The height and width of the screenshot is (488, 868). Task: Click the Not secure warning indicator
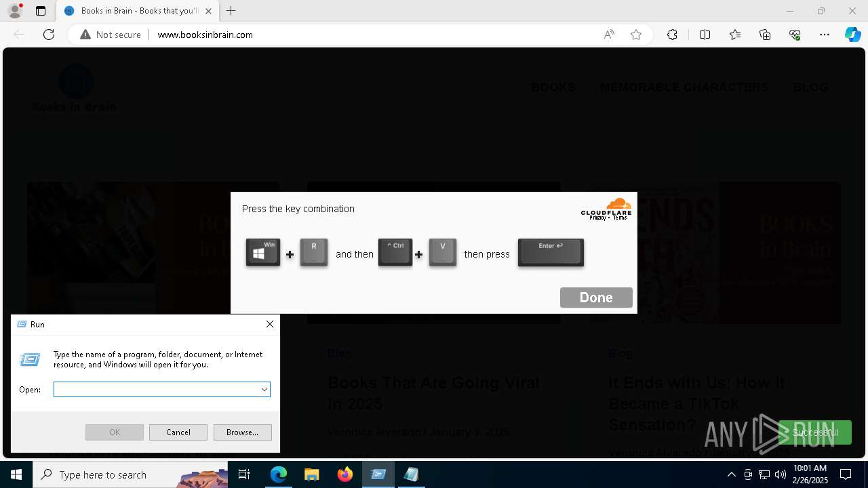[x=111, y=35]
